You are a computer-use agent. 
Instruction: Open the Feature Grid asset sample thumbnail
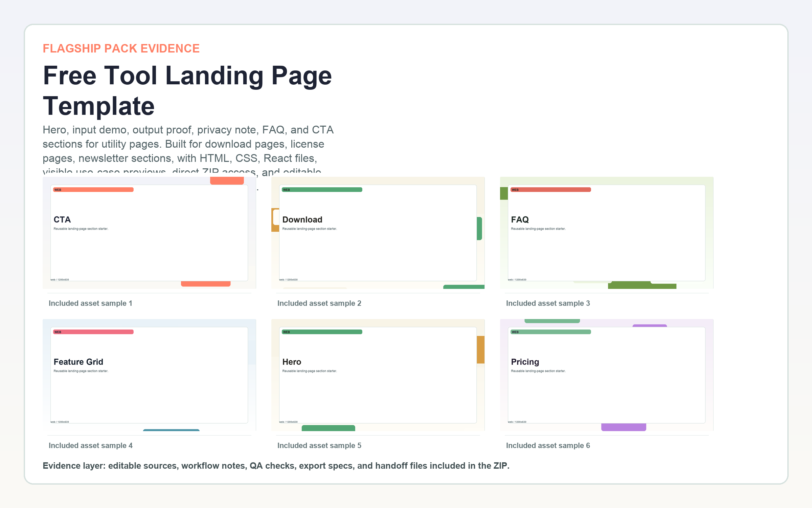[149, 375]
